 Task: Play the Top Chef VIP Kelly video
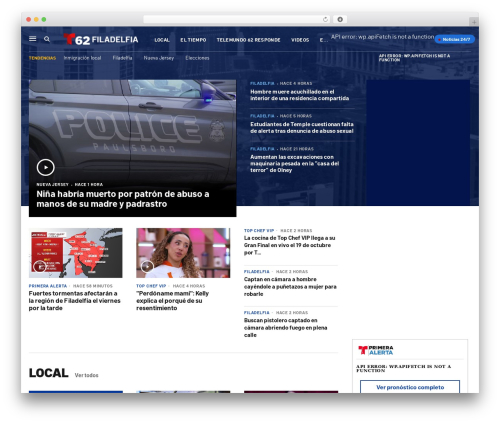click(x=147, y=266)
